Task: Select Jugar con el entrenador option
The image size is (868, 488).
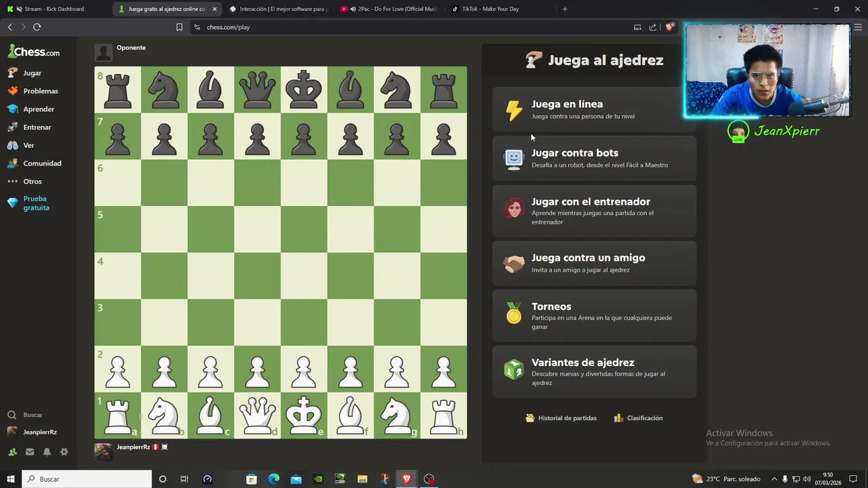Action: 594,211
